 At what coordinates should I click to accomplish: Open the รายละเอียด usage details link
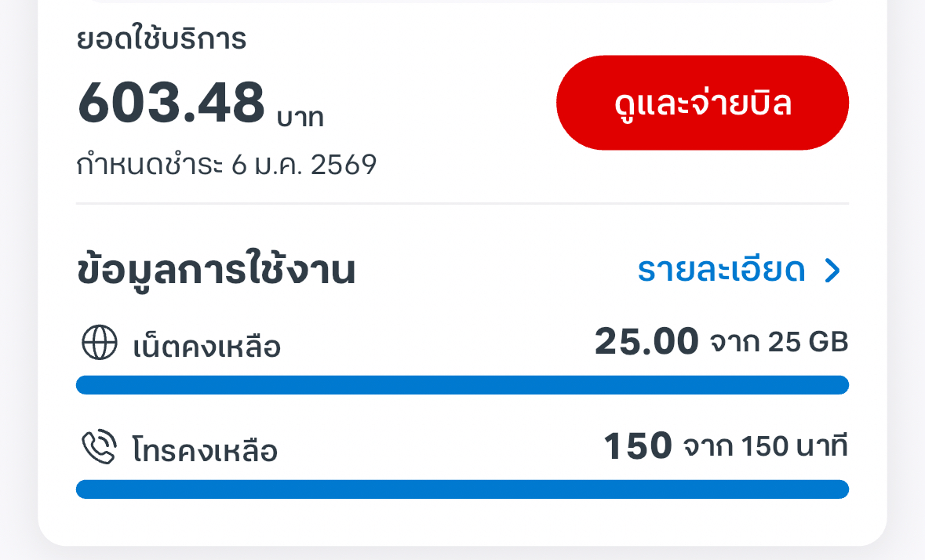click(x=721, y=270)
